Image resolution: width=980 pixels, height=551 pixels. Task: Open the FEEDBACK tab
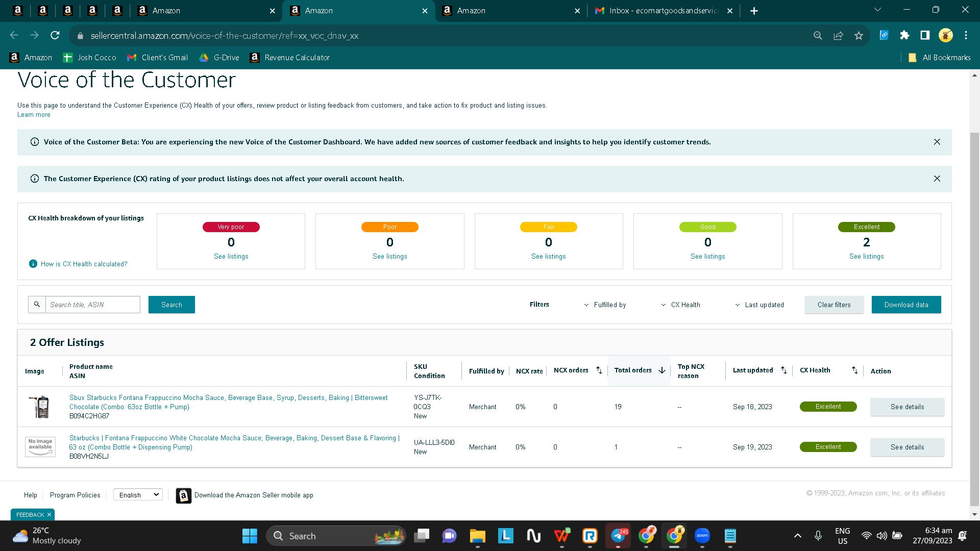tap(30, 515)
